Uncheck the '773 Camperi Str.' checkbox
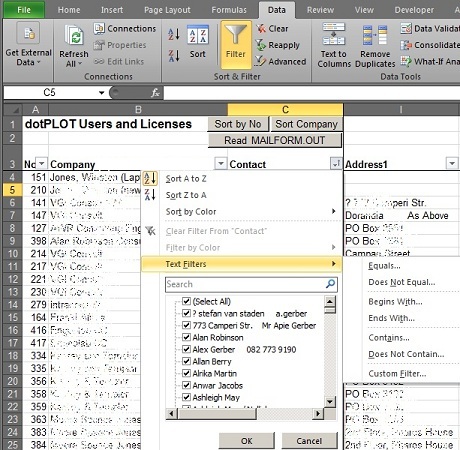The width and height of the screenshot is (460, 450). coord(186,325)
